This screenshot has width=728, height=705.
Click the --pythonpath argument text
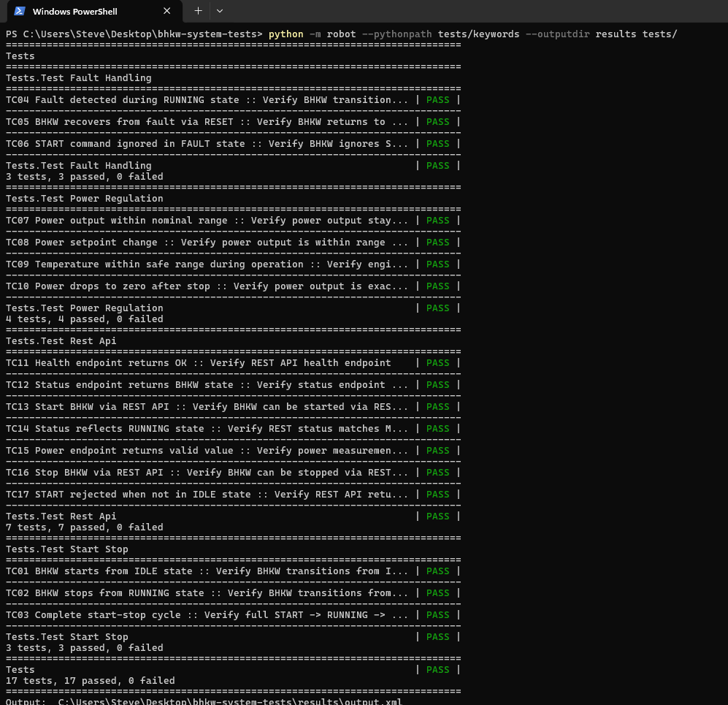pos(396,34)
